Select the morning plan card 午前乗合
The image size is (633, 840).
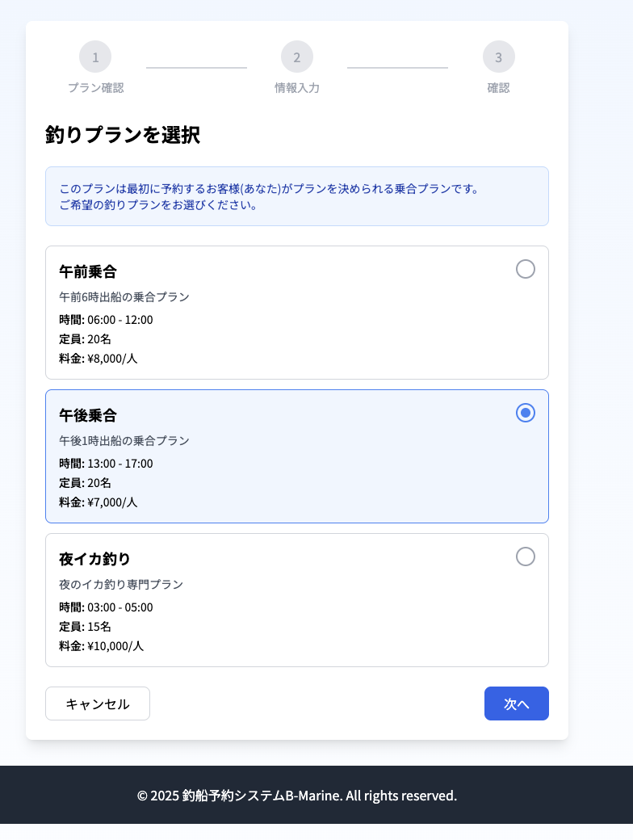point(297,313)
